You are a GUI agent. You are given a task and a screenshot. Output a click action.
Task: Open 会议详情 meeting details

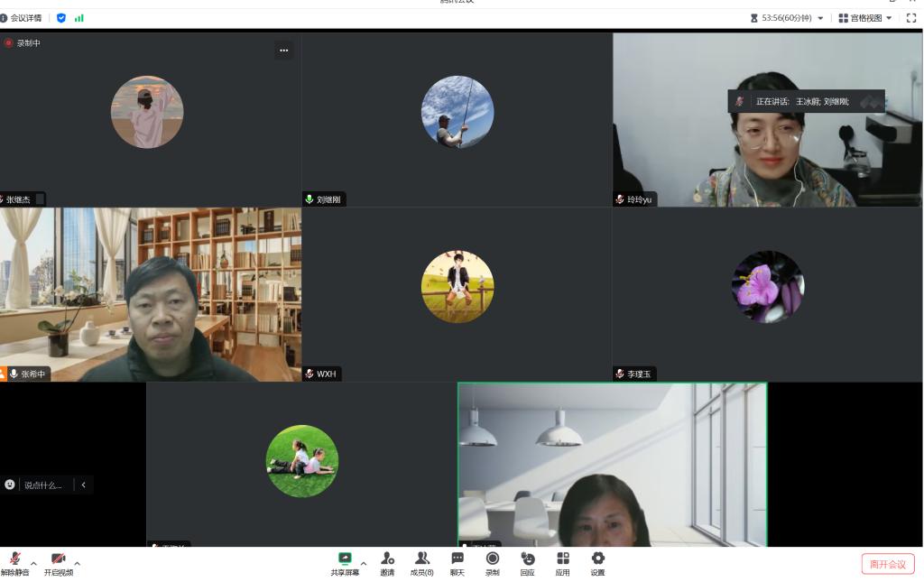[x=22, y=18]
